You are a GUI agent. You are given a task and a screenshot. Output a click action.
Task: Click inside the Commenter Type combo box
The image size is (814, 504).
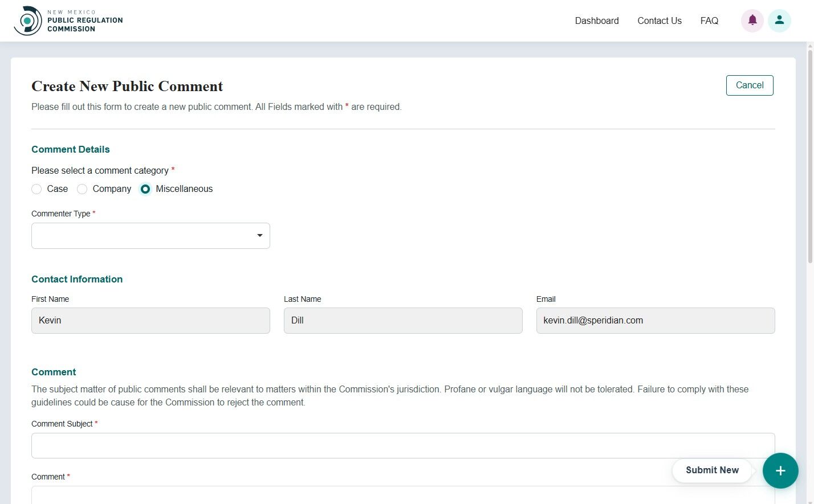143,235
